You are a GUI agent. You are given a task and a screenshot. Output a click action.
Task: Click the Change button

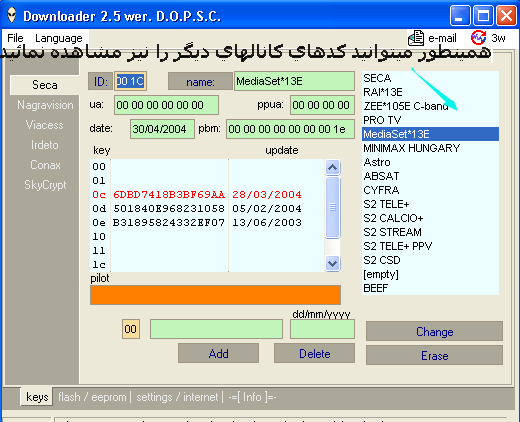(434, 331)
